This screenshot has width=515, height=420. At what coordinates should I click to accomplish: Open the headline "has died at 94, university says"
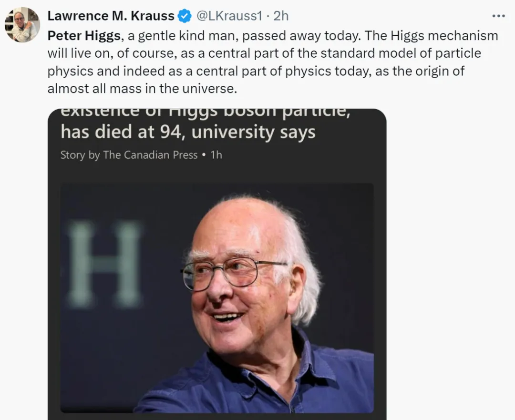[x=188, y=132]
